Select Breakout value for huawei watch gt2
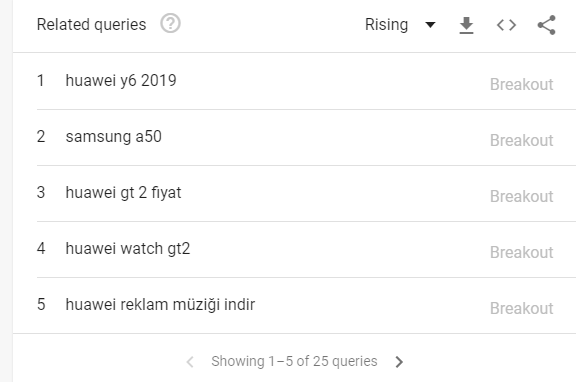The height and width of the screenshot is (382, 576). (522, 252)
